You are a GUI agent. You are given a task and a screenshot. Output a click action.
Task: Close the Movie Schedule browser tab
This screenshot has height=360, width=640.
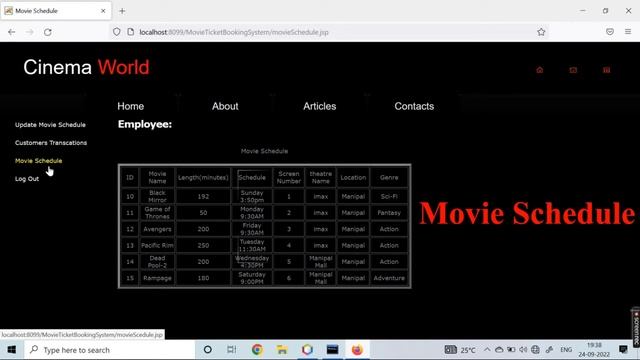[x=103, y=11]
